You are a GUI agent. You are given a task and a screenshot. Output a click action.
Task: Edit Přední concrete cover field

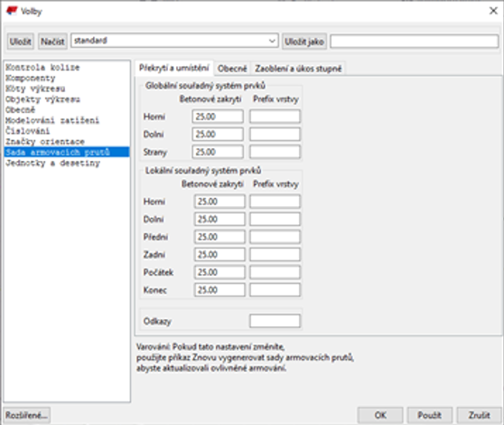[219, 237]
